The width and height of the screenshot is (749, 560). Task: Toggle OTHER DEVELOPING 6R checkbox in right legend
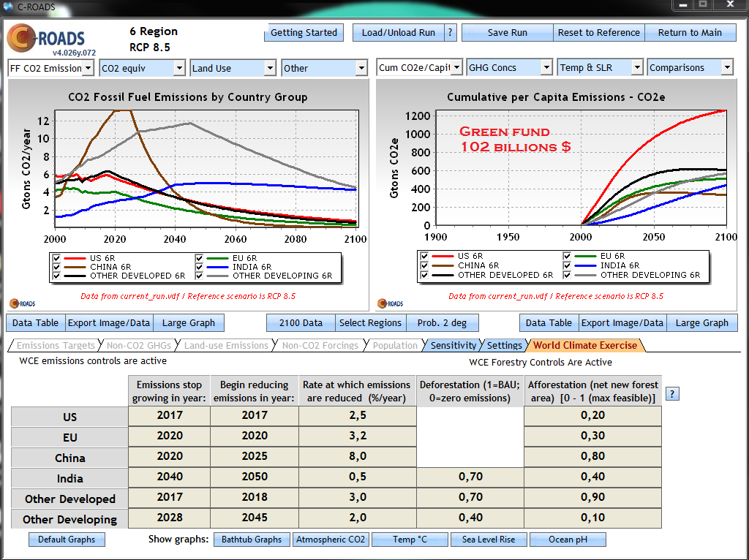[567, 275]
